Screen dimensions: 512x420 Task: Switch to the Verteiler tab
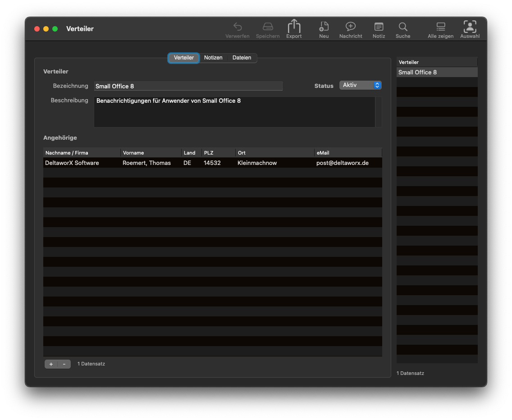183,58
